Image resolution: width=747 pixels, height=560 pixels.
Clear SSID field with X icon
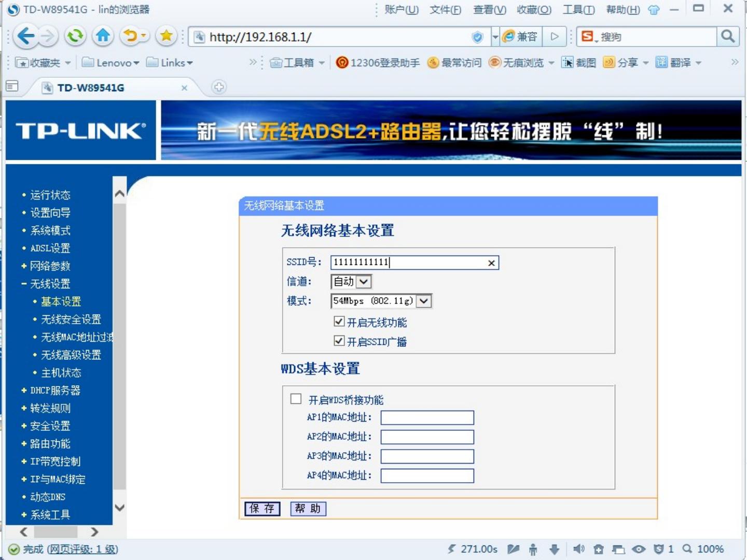[x=491, y=263]
